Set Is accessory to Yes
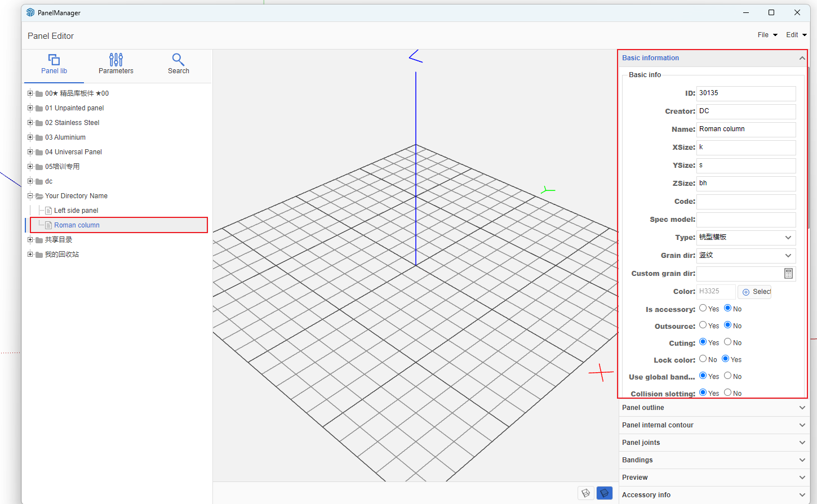This screenshot has height=504, width=817. pos(703,308)
